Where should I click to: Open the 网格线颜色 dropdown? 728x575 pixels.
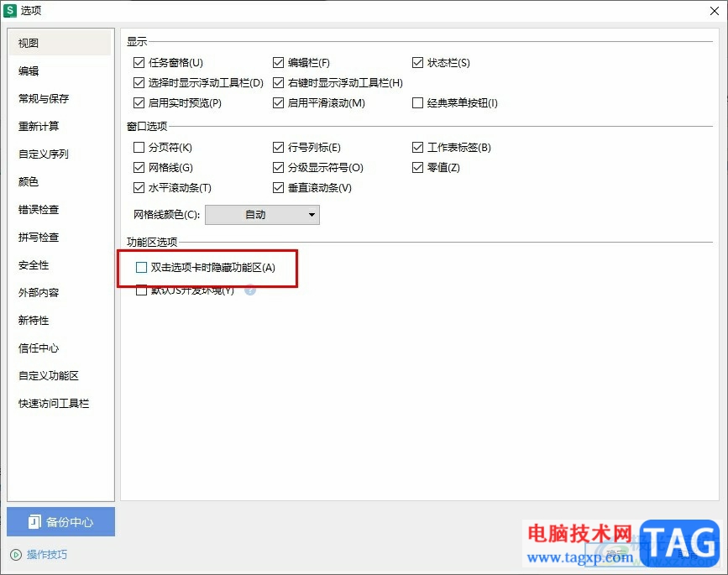click(x=262, y=215)
